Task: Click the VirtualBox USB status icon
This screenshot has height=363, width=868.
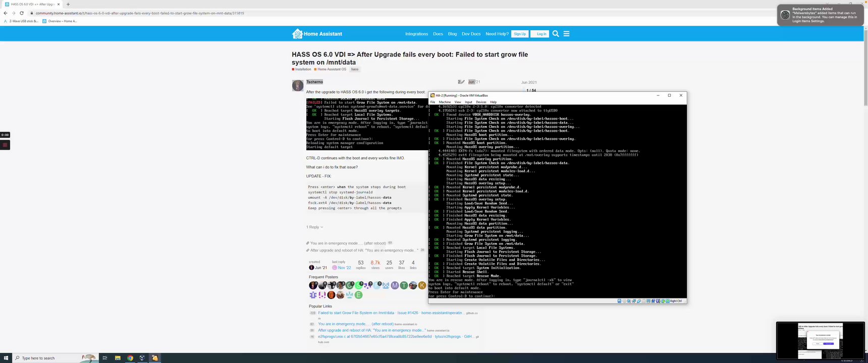Action: coord(639,301)
